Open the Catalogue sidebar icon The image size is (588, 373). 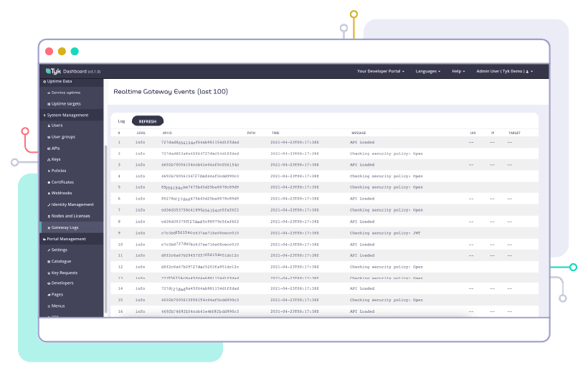pos(49,262)
